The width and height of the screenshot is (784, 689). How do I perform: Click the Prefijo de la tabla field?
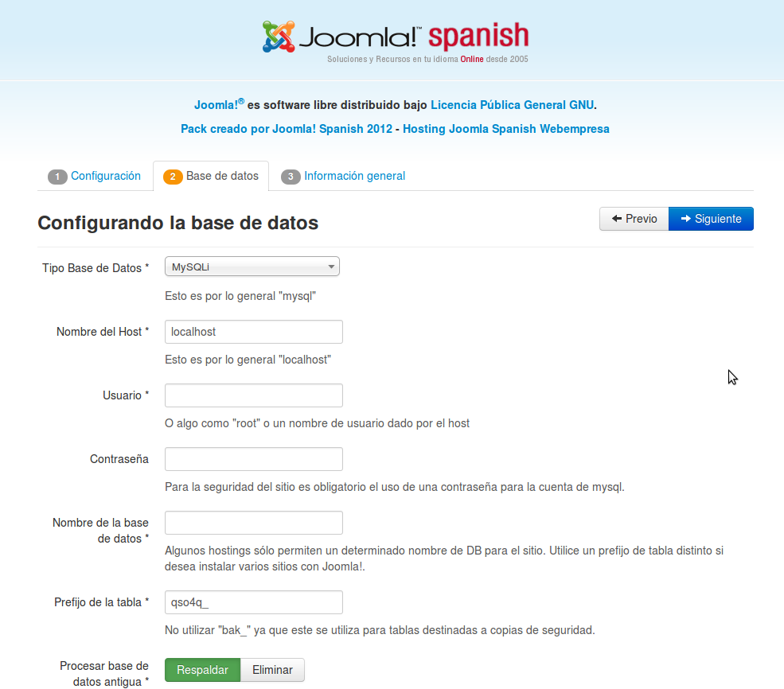click(253, 602)
